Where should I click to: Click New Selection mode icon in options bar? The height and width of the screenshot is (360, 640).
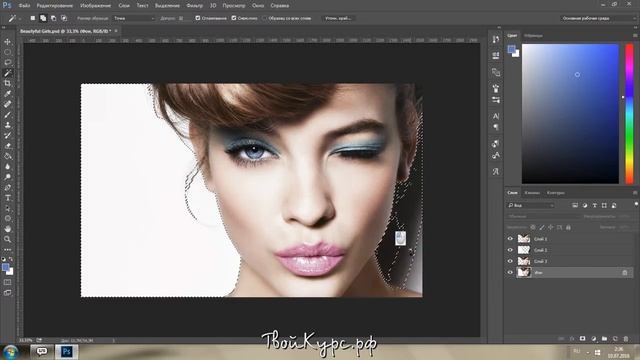(x=33, y=18)
